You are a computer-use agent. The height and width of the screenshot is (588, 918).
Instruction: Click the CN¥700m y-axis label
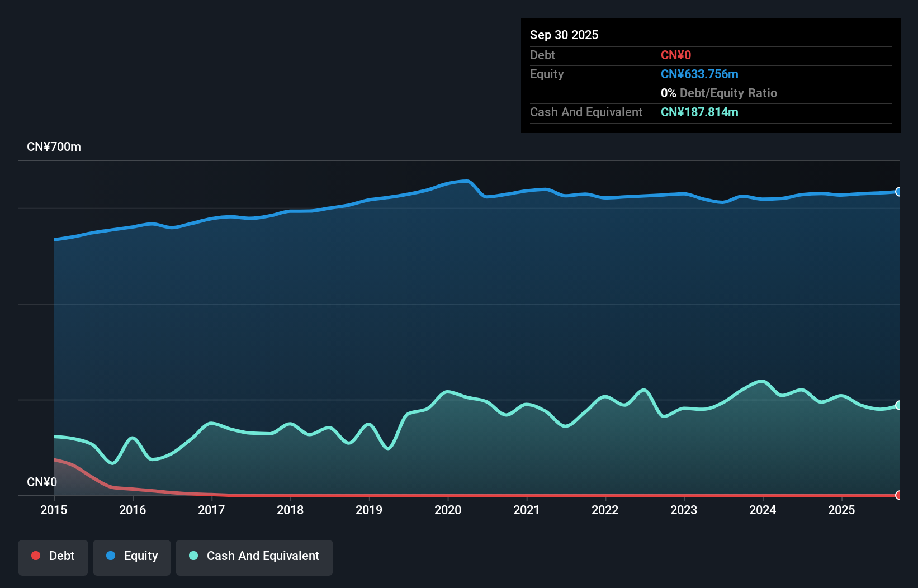[x=54, y=147]
